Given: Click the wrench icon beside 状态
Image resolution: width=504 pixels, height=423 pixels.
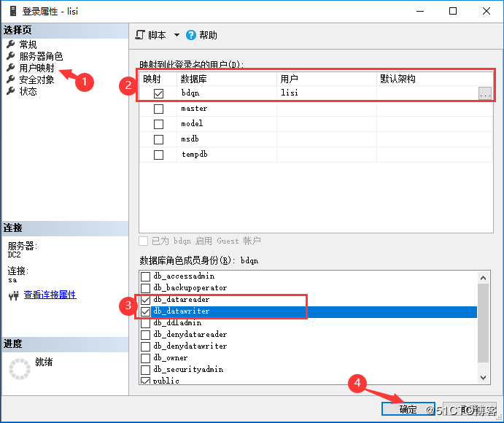Looking at the screenshot, I should coord(11,91).
